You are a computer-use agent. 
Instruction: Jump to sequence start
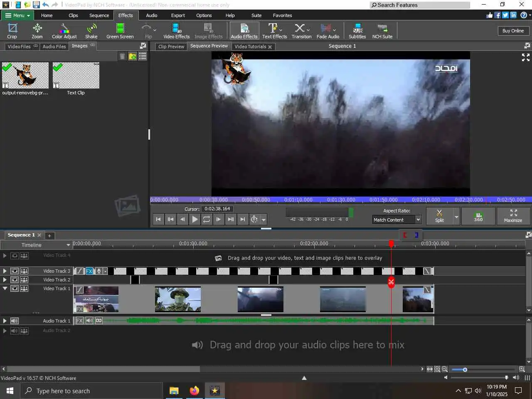point(158,219)
